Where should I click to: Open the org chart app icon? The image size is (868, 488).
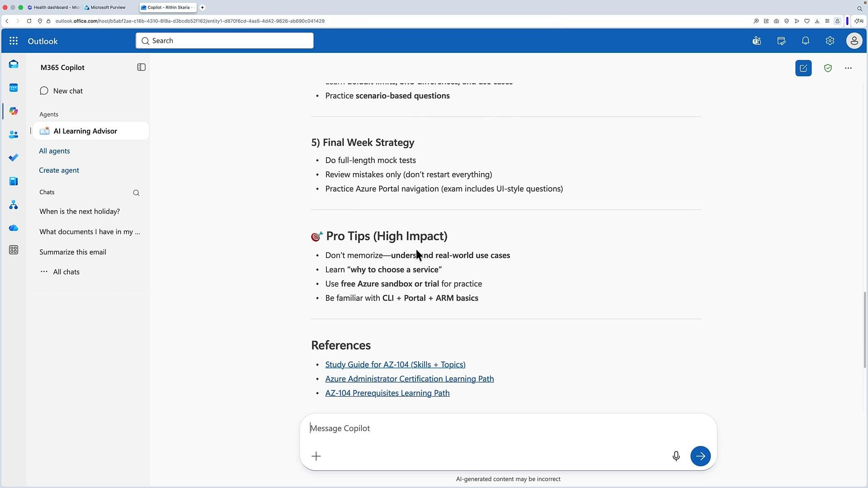14,205
